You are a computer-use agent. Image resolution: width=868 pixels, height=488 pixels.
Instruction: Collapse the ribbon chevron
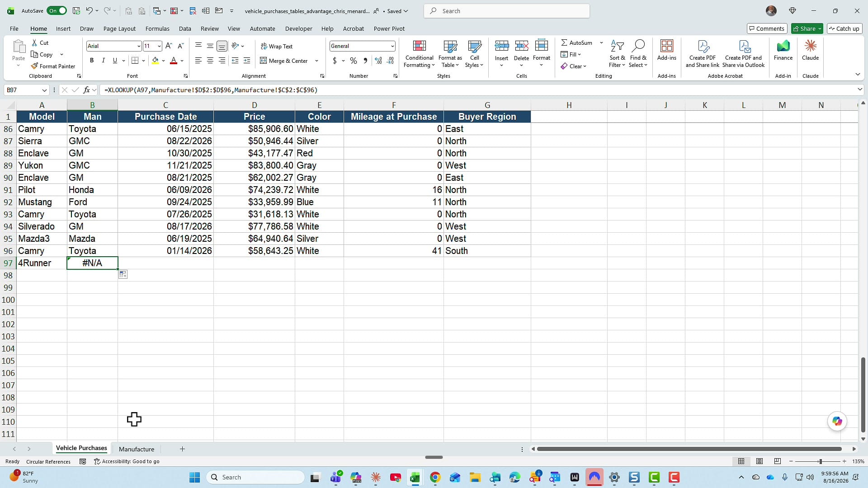[858, 74]
